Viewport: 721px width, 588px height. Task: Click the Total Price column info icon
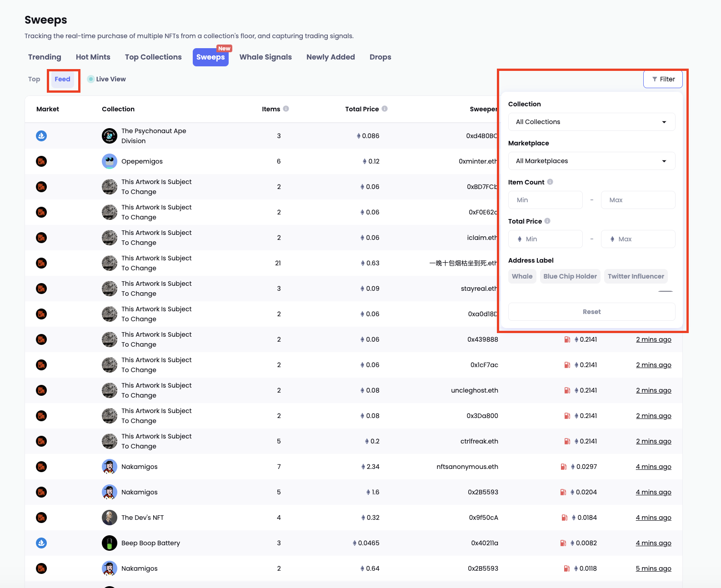(385, 109)
